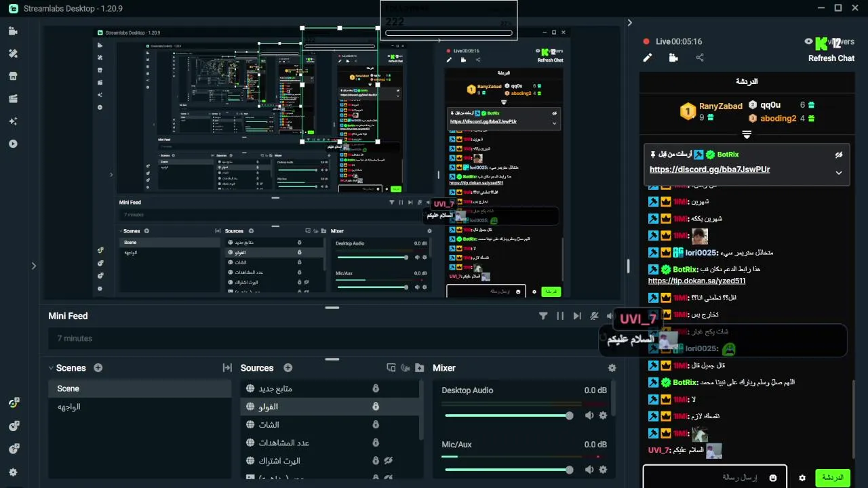
Task: Add a new source with plus icon
Action: (288, 368)
